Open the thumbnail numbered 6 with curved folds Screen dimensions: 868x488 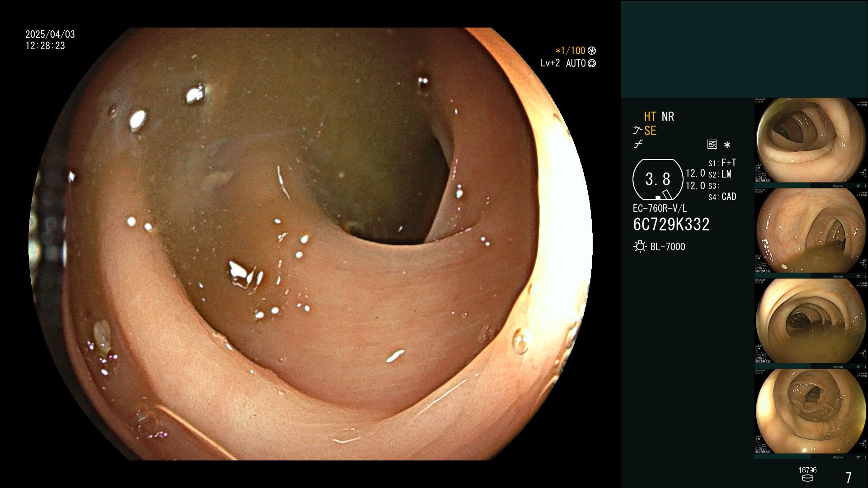[811, 141]
